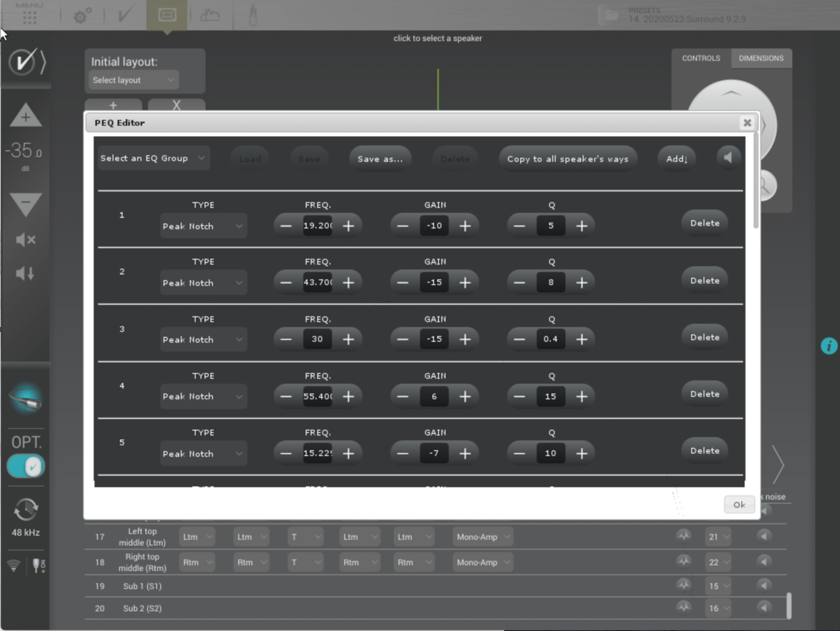This screenshot has height=631, width=840.
Task: Increase gain of PEQ band 3
Action: tap(465, 339)
